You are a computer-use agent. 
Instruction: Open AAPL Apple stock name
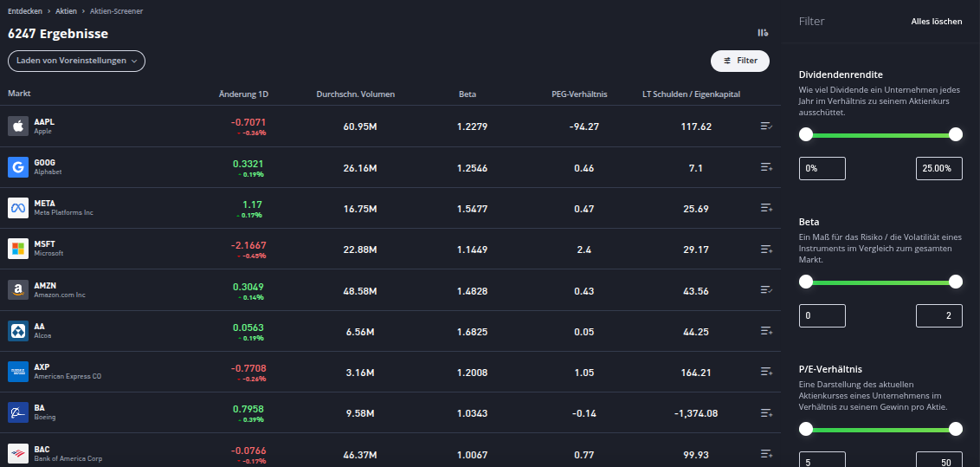pos(44,126)
